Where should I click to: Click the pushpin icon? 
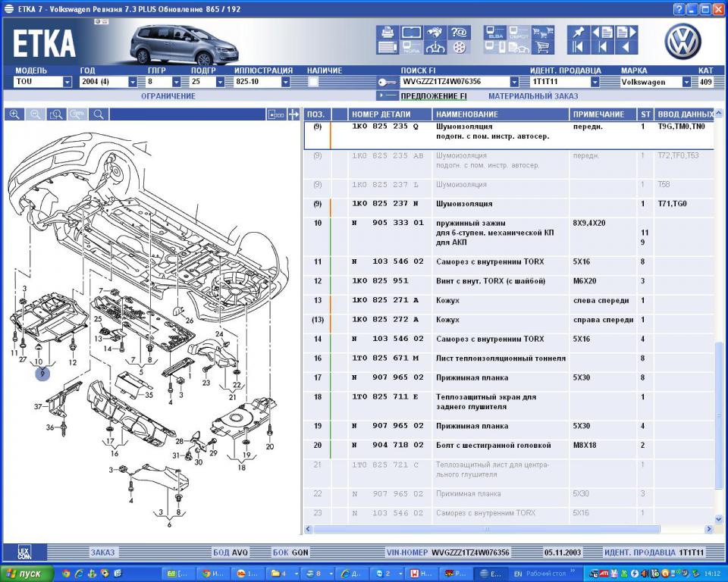coord(578,33)
